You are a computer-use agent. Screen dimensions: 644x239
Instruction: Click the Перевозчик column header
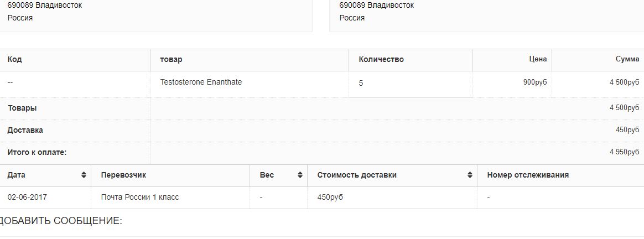click(x=123, y=175)
